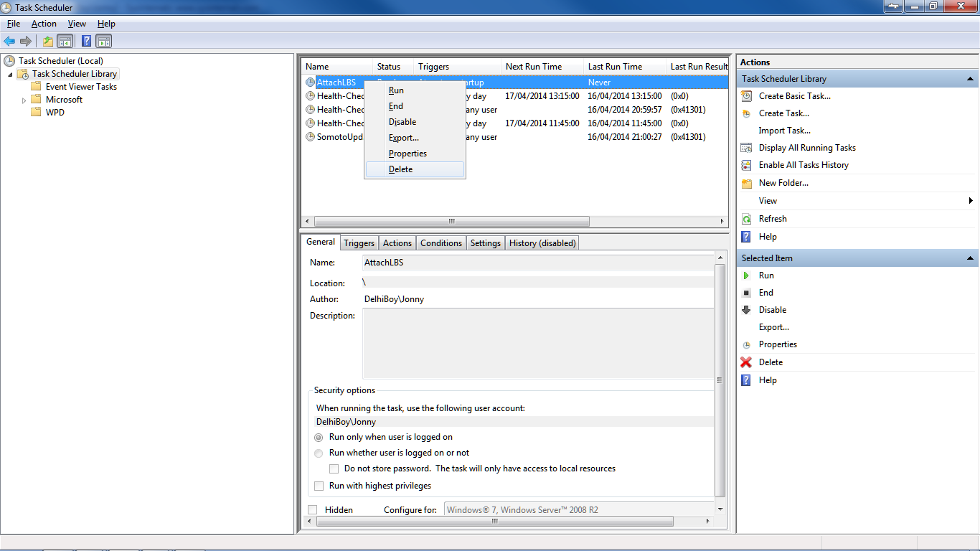Image resolution: width=980 pixels, height=551 pixels.
Task: Click the Create Basic Task icon
Action: click(x=746, y=96)
